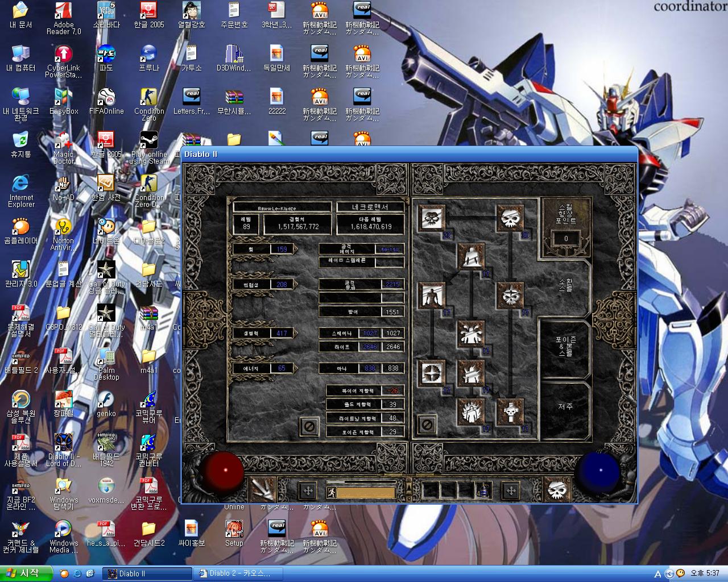Screen dimensions: 728x582
Task: Open 내 컴퓨터 desktop icon
Action: 21,59
